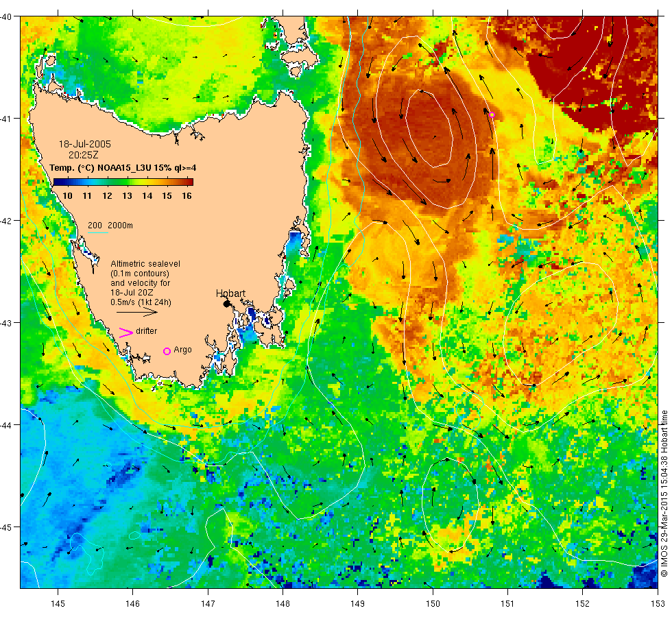
Task: Click the 'drifter' legend label
Action: 147,331
